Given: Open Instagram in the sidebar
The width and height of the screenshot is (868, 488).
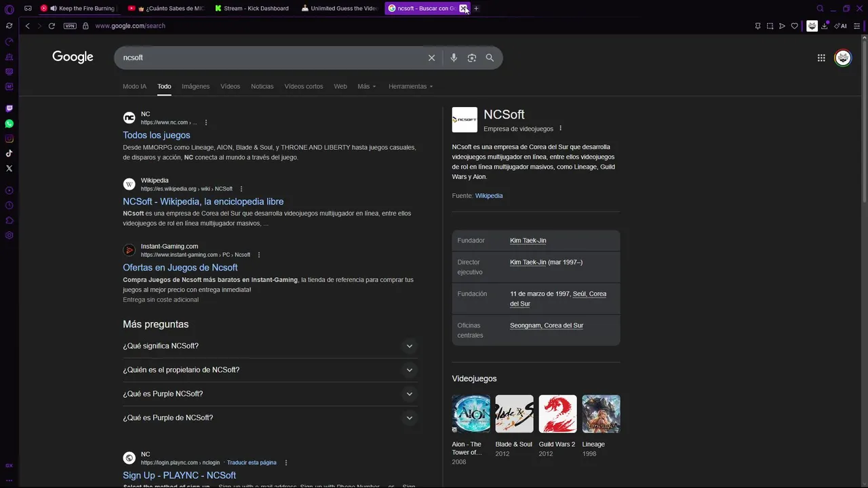Looking at the screenshot, I should 9,138.
